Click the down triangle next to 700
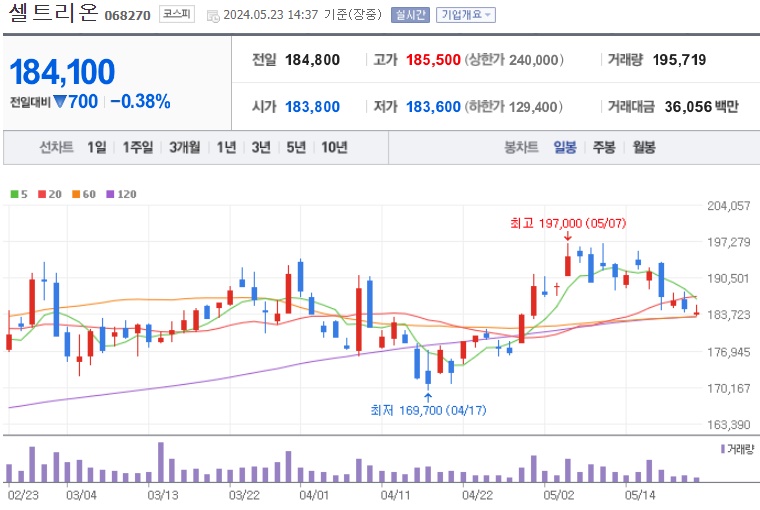Viewport: 760px width, 510px height. coord(60,101)
